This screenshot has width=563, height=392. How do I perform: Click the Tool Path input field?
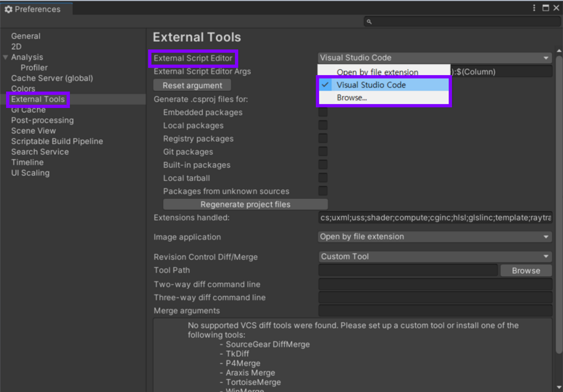pyautogui.click(x=408, y=270)
